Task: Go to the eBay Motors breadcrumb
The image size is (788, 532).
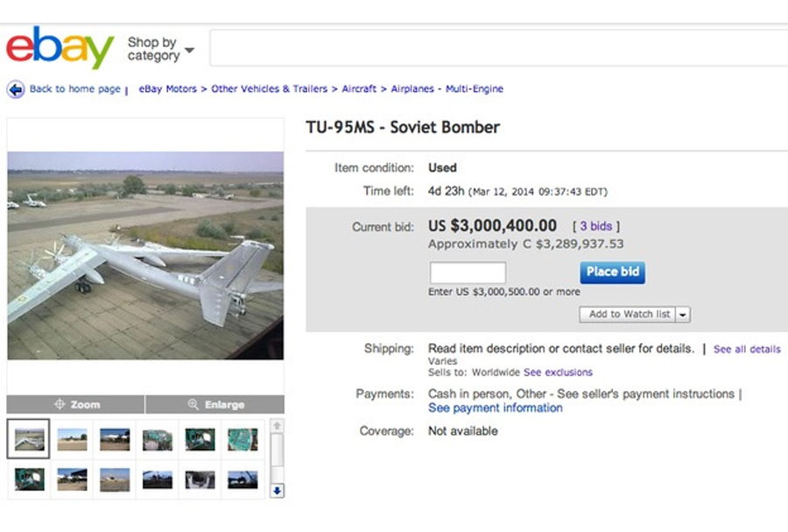Action: (x=167, y=89)
